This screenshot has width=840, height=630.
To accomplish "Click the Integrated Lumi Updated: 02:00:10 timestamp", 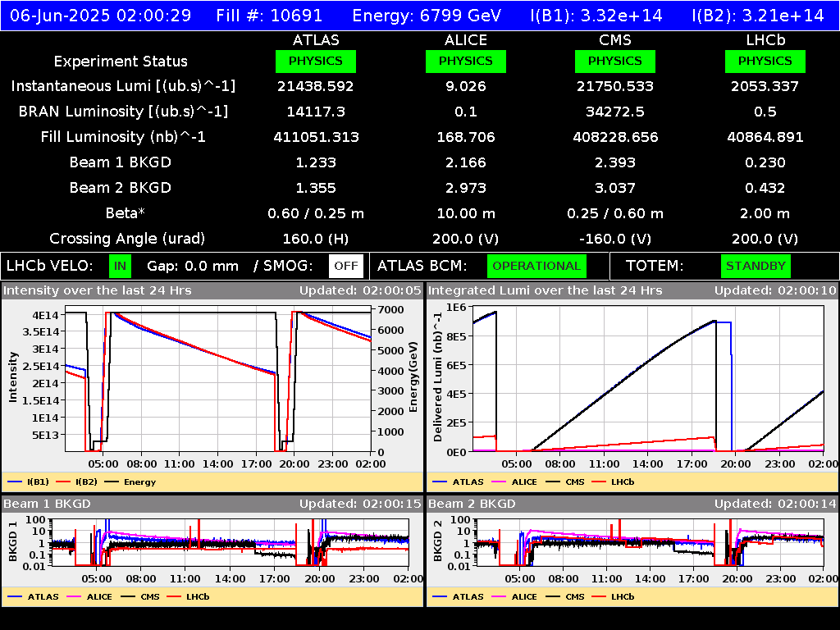I will 775,291.
